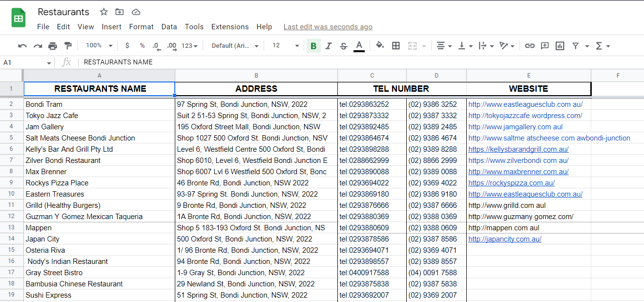The height and width of the screenshot is (302, 644).
Task: Open the Edit menu
Action: pyautogui.click(x=63, y=27)
